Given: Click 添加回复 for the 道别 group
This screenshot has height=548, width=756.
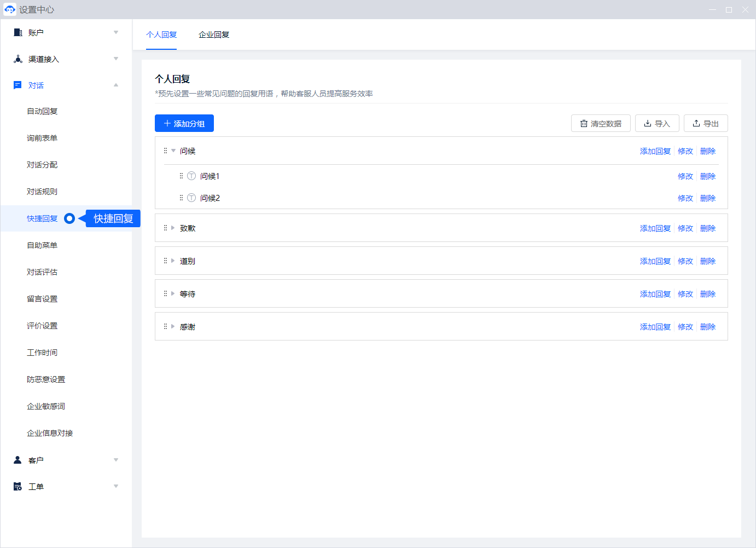Looking at the screenshot, I should [655, 261].
